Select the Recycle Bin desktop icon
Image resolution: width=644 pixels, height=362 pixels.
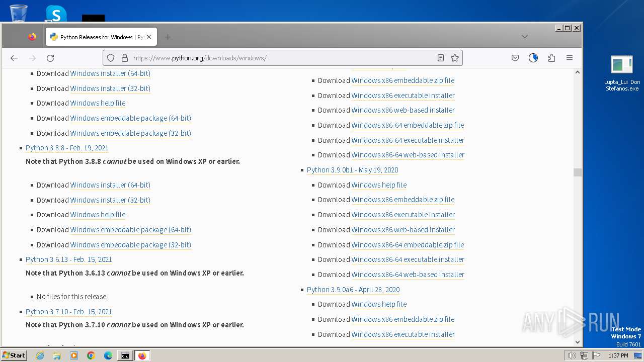[19, 13]
